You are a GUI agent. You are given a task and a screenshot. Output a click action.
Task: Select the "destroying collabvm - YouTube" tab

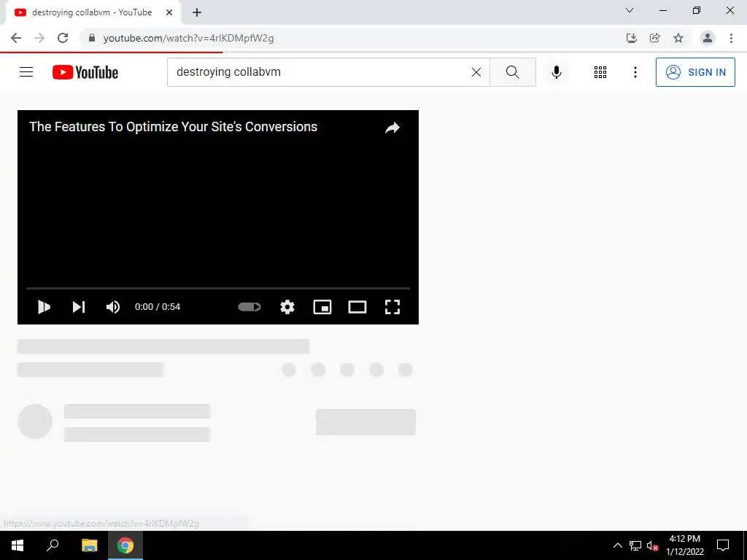point(92,12)
